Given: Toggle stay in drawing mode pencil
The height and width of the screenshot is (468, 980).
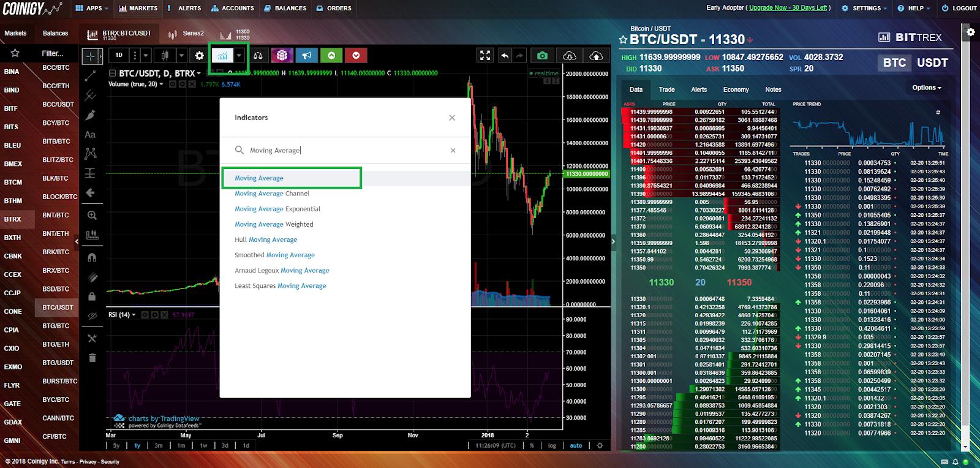Looking at the screenshot, I should coord(92,277).
